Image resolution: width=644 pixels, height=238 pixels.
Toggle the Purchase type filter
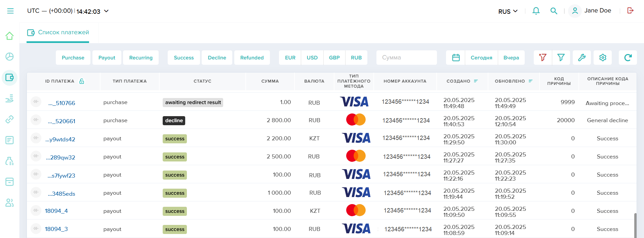tap(73, 58)
